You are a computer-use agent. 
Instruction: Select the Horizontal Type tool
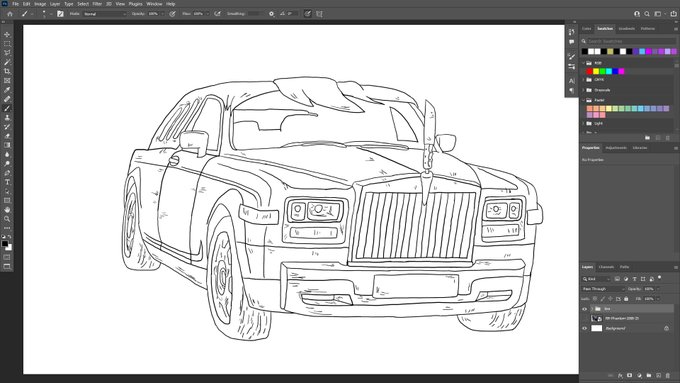pyautogui.click(x=7, y=182)
